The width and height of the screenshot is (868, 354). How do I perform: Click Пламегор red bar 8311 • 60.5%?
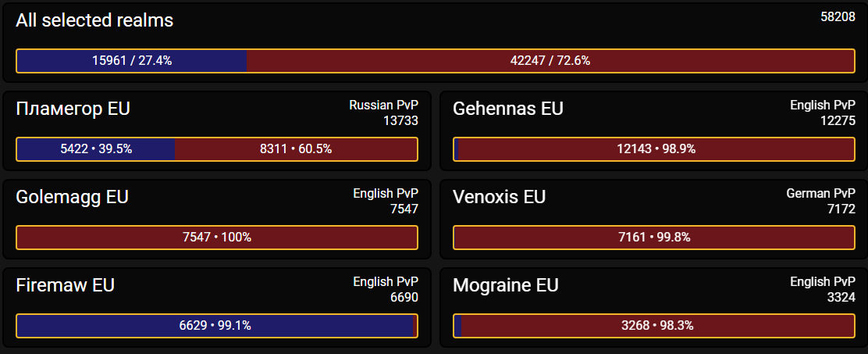(x=296, y=149)
